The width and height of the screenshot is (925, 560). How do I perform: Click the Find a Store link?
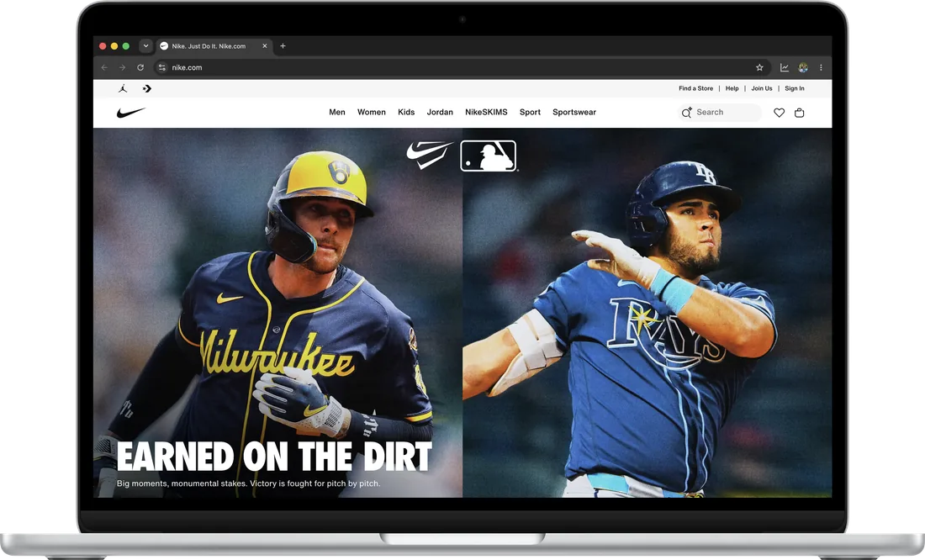coord(695,88)
